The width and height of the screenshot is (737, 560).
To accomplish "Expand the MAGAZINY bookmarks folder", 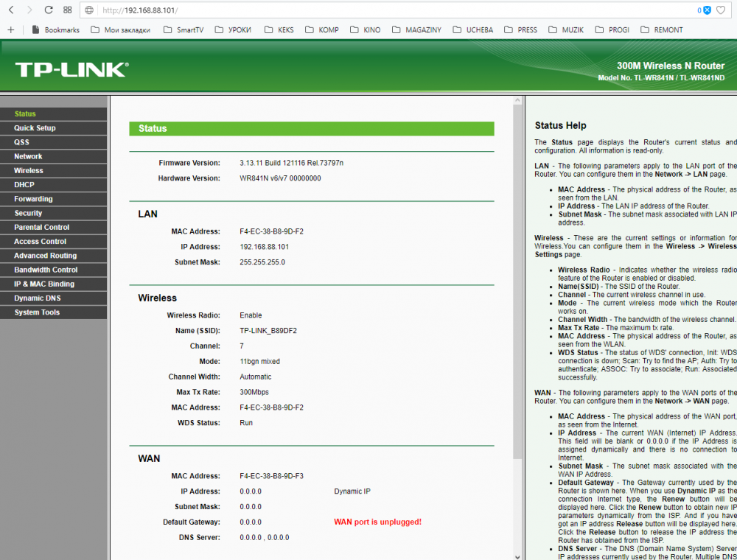I will (416, 30).
